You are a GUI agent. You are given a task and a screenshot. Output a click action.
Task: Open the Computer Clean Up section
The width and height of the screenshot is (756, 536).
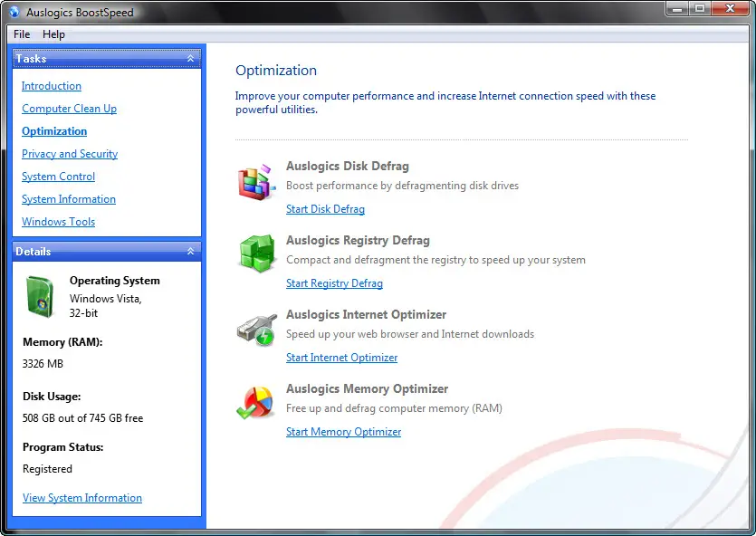click(x=70, y=109)
